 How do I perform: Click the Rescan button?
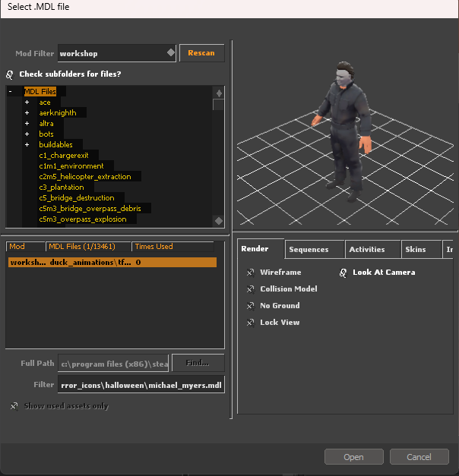point(202,53)
